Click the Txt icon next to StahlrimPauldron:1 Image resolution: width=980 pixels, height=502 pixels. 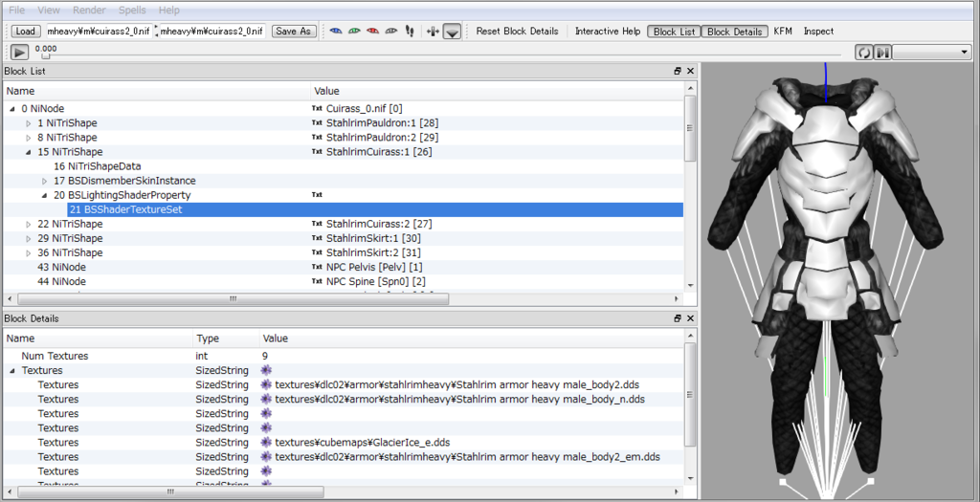(317, 123)
